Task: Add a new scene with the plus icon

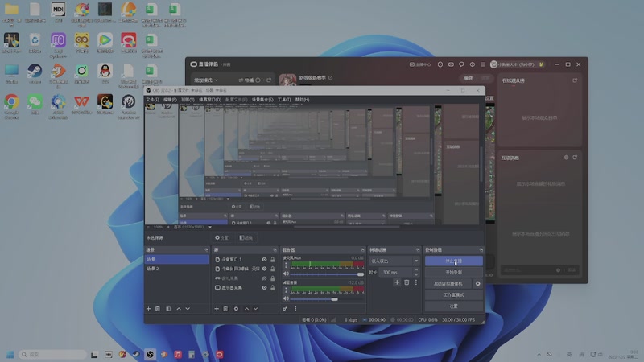Action: tap(149, 309)
